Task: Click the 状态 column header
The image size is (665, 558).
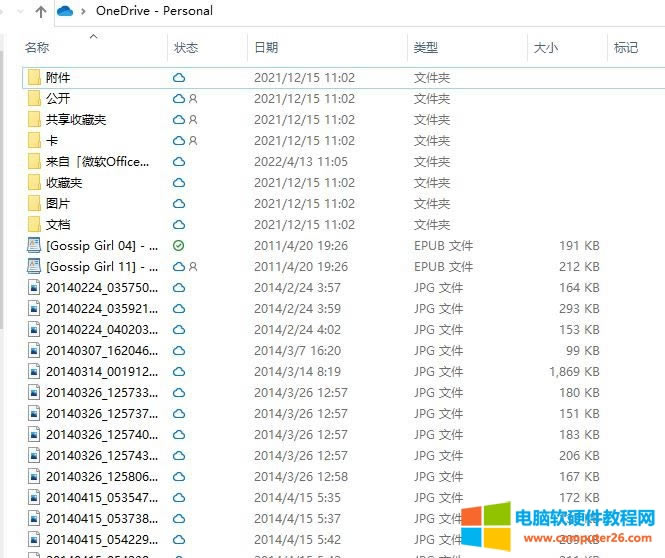Action: (x=186, y=47)
